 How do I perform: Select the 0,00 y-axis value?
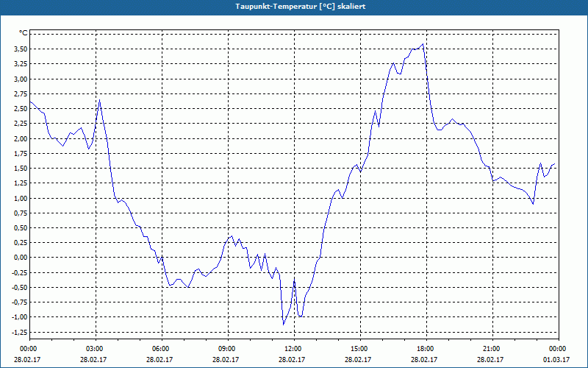tap(21, 258)
